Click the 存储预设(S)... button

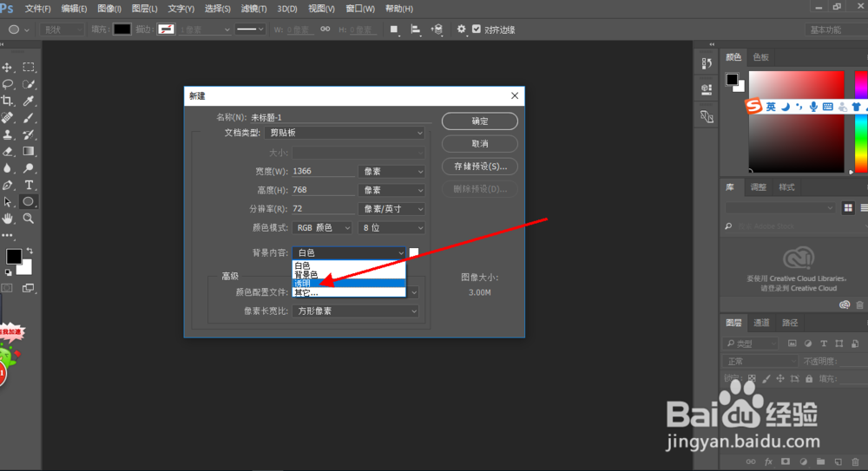[480, 167]
